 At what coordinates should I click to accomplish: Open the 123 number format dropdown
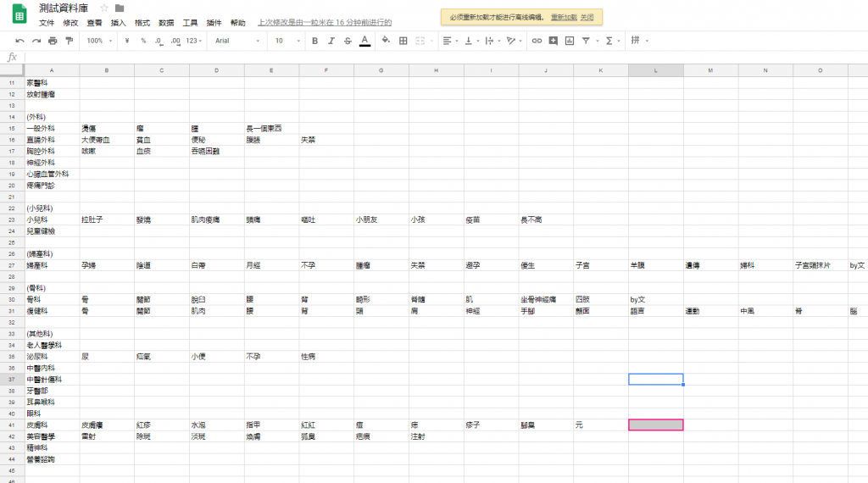pyautogui.click(x=194, y=41)
